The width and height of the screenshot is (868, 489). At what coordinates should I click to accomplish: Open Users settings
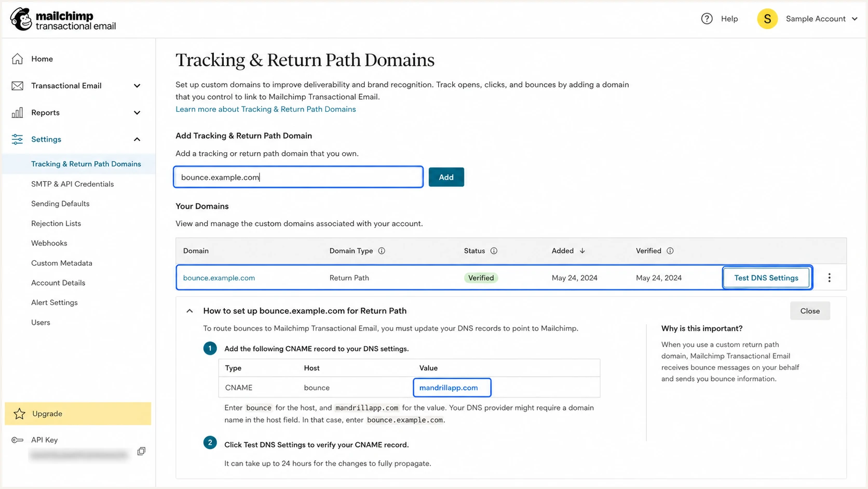[40, 322]
